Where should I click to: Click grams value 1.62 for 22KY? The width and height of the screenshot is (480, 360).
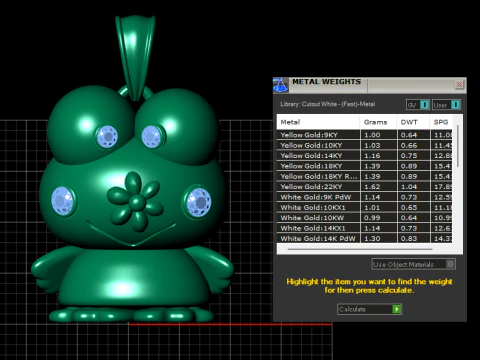pyautogui.click(x=372, y=187)
